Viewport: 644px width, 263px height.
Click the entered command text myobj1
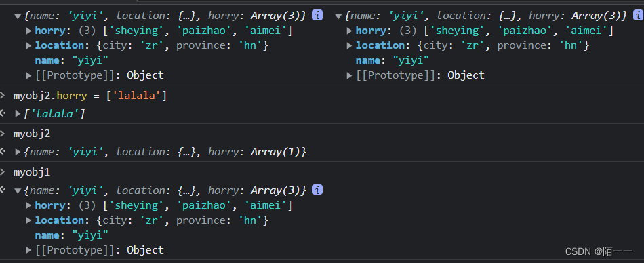32,173
